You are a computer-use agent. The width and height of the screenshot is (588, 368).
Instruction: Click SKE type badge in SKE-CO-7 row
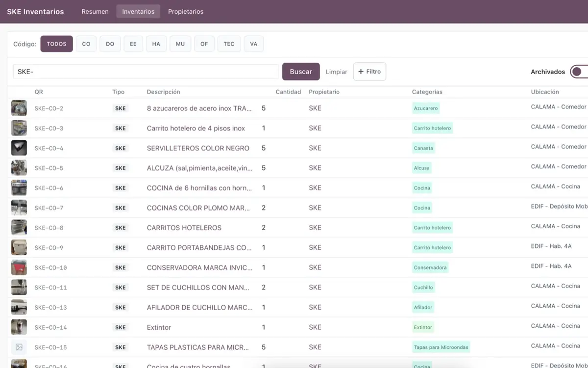(121, 208)
